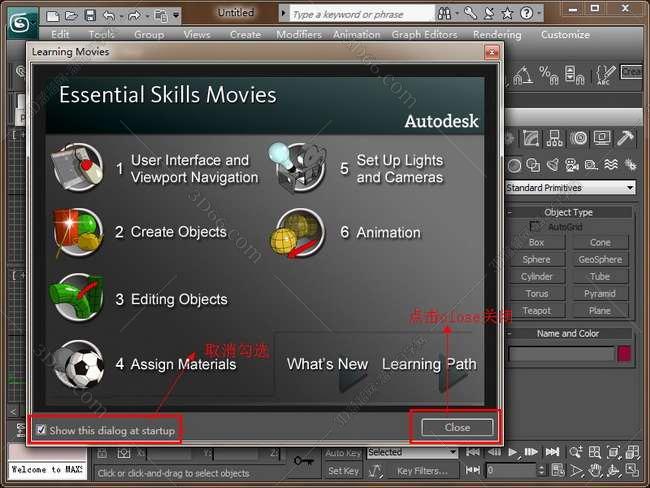Click the New Scene icon in quick access toolbar

click(53, 16)
